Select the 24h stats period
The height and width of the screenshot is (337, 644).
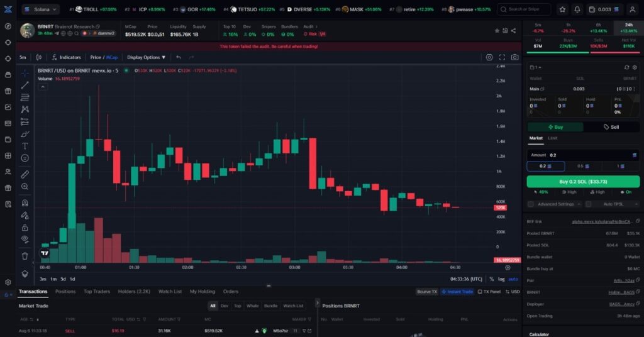click(x=628, y=28)
